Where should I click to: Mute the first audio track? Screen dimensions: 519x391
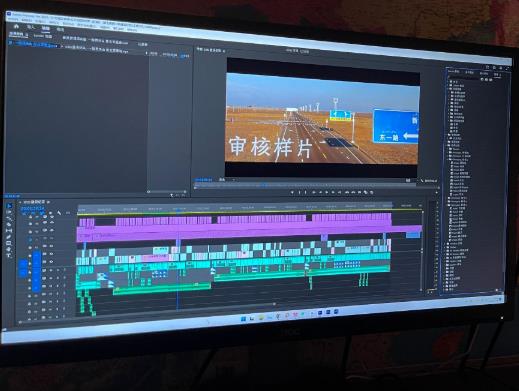pyautogui.click(x=51, y=271)
